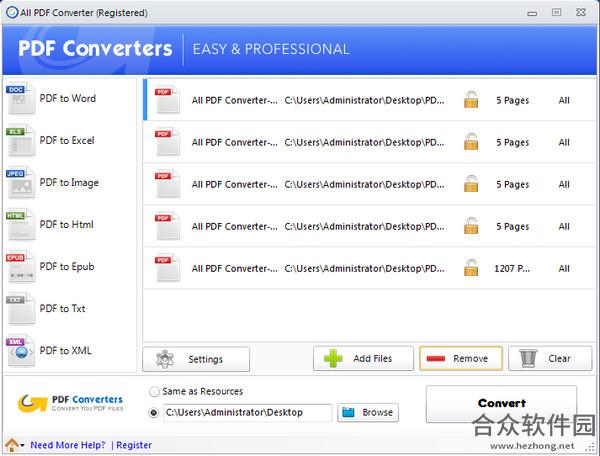
Task: Click the trash can icon on Clear
Action: 528,358
